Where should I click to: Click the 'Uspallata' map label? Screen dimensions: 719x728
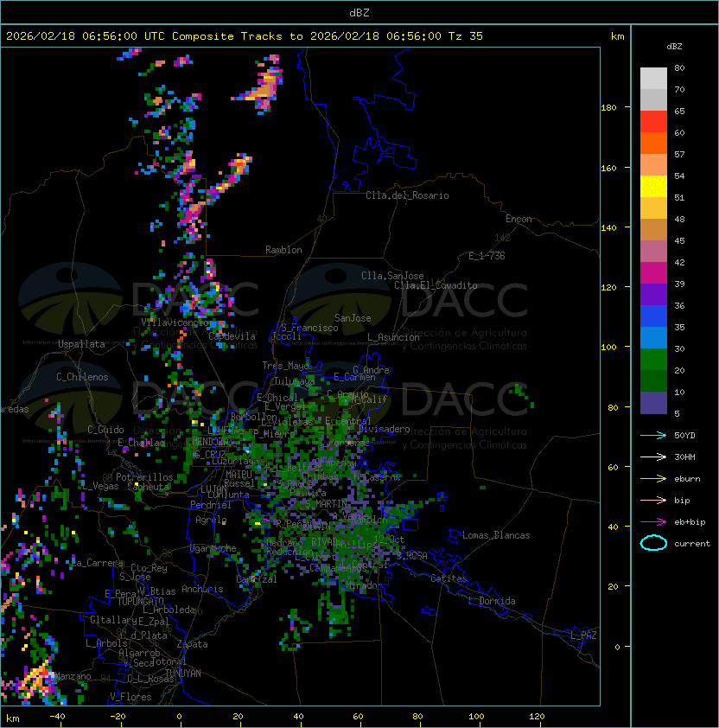(81, 344)
